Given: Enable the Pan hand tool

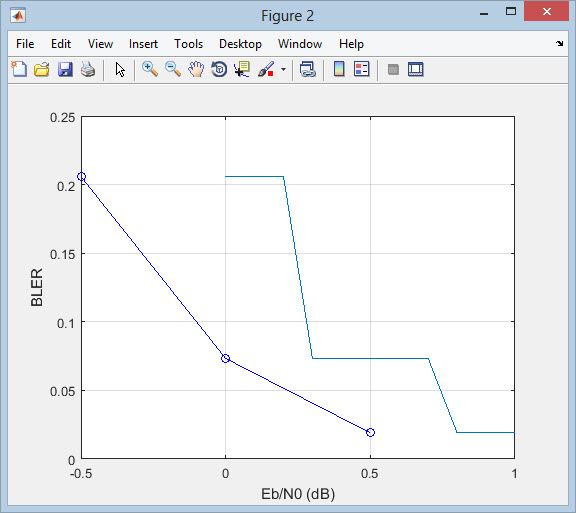Looking at the screenshot, I should click(x=196, y=69).
